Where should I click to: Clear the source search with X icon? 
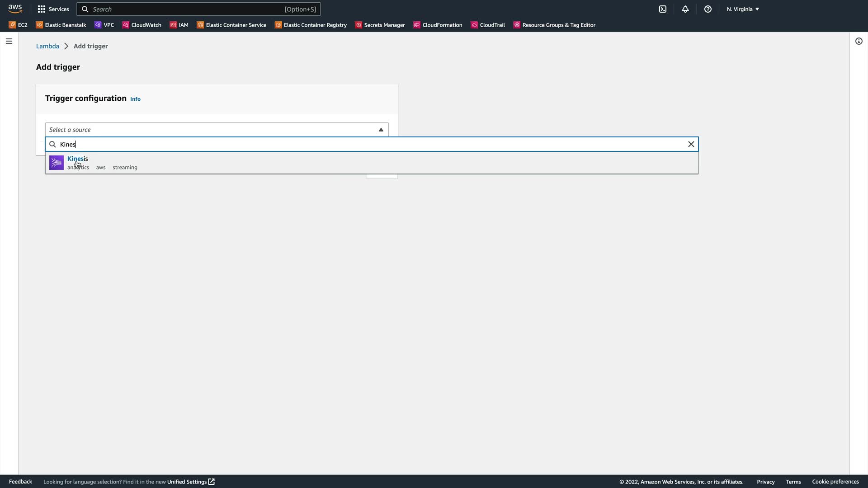point(691,144)
